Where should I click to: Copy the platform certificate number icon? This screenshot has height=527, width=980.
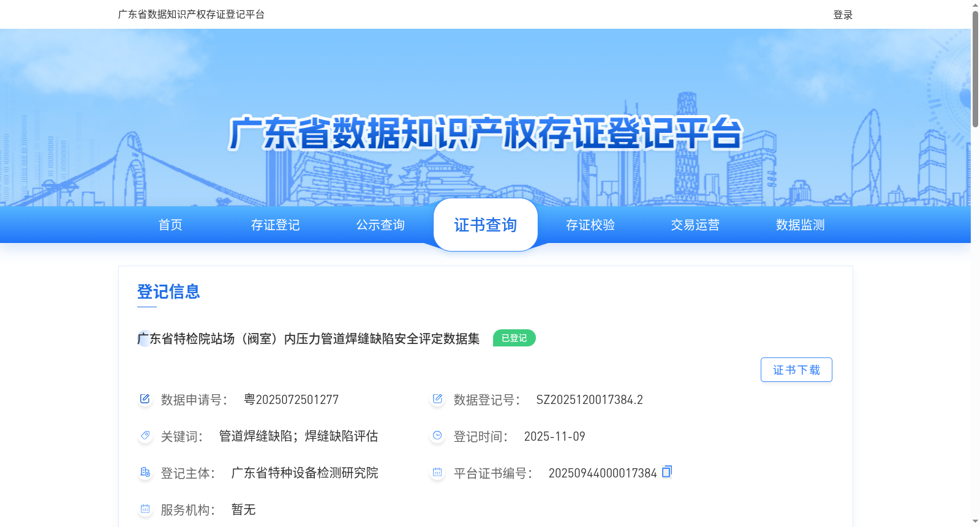point(667,471)
